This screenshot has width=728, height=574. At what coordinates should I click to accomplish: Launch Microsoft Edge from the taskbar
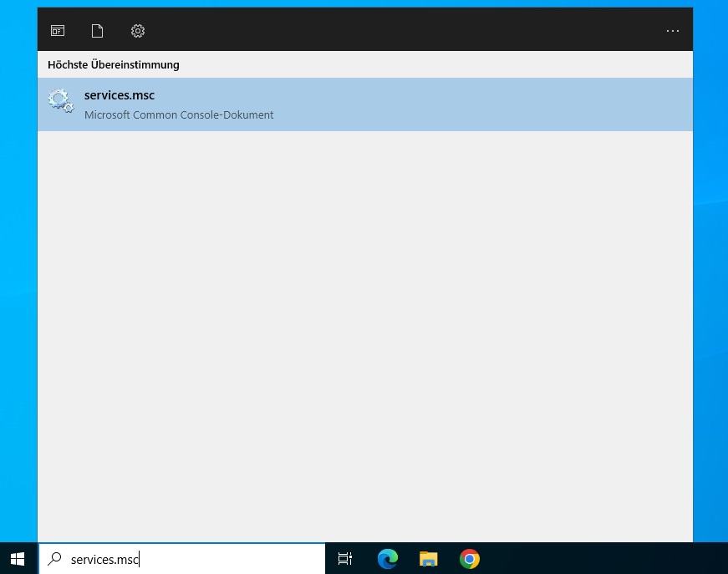[388, 559]
